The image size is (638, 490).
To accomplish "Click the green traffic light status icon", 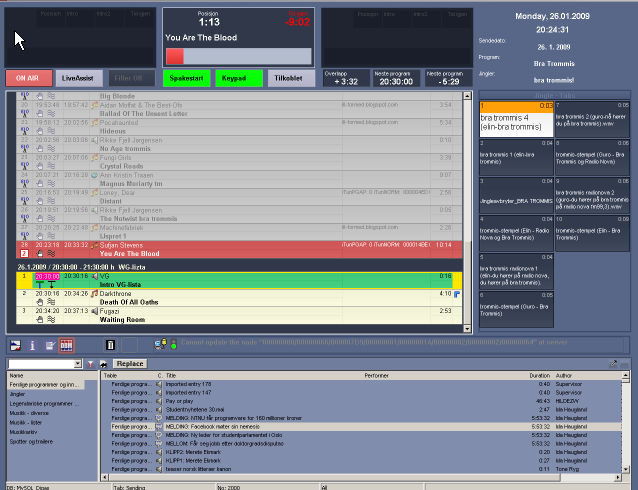I will click(x=174, y=344).
